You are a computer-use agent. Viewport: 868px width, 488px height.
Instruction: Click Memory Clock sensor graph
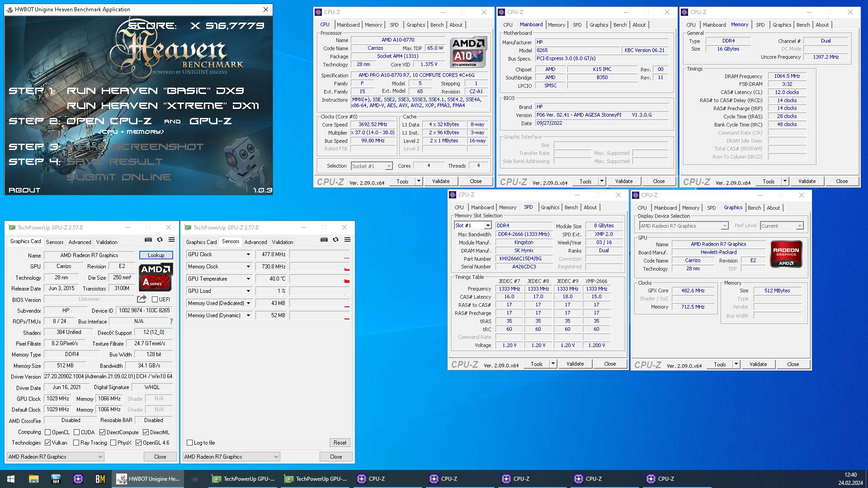coord(320,267)
